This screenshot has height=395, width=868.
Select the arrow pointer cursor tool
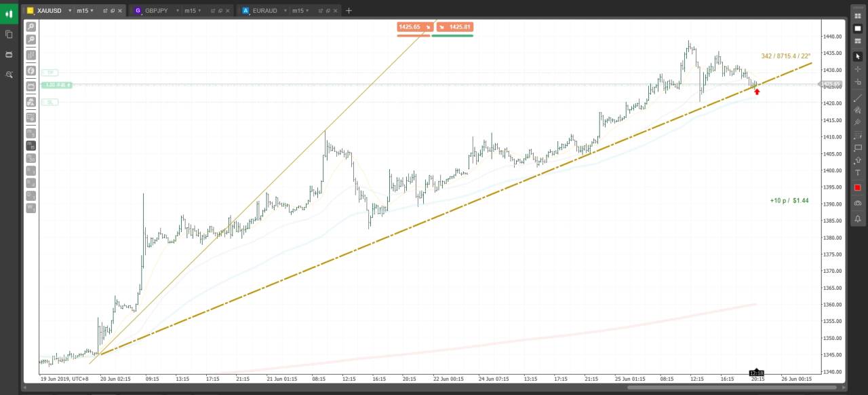[857, 56]
